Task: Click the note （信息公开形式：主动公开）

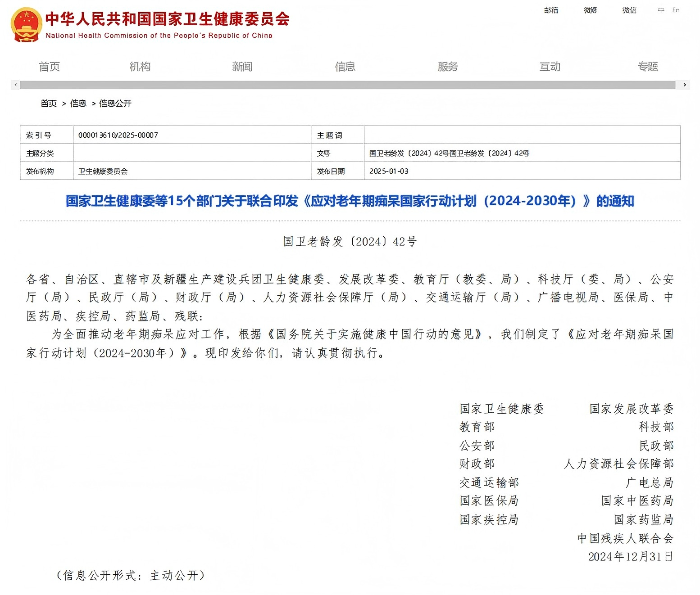Action: point(131,576)
